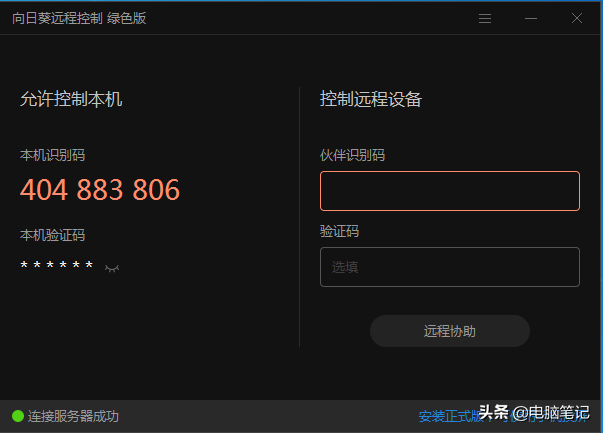The height and width of the screenshot is (433, 603).
Task: Close the Sunlogin remote control window
Action: pos(576,18)
